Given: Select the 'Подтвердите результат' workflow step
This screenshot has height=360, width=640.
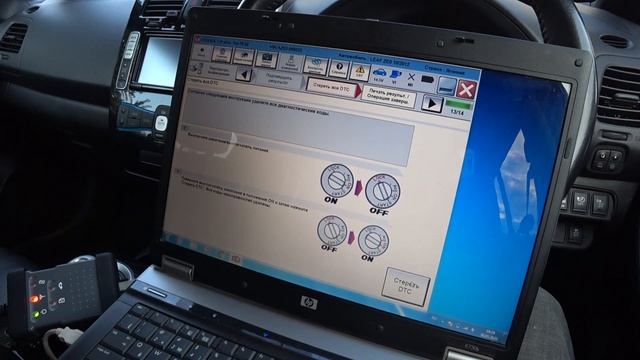Looking at the screenshot, I should 278,78.
